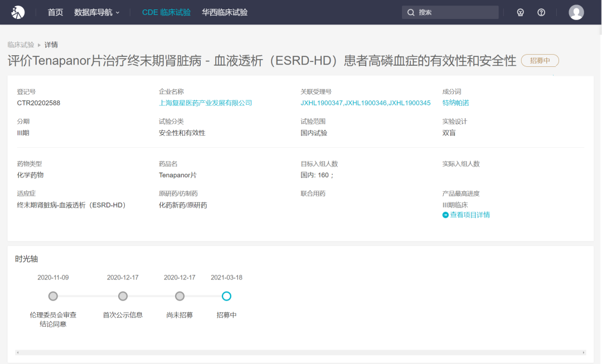602x364 pixels.
Task: Click the site logo icon
Action: [18, 12]
